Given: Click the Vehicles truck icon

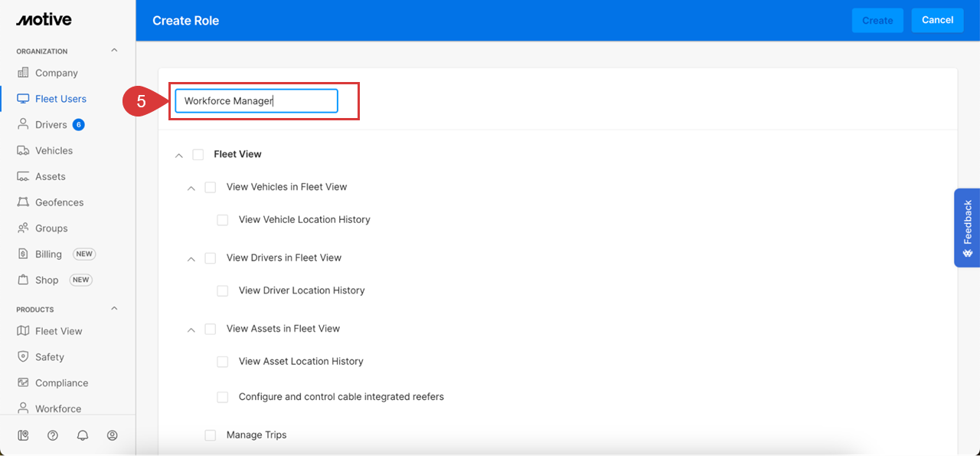Looking at the screenshot, I should [x=23, y=151].
